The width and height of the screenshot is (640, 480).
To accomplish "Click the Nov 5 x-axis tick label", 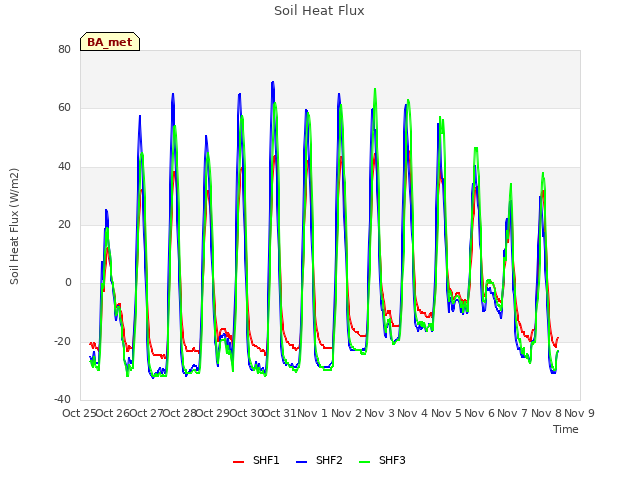I will 446,413.
